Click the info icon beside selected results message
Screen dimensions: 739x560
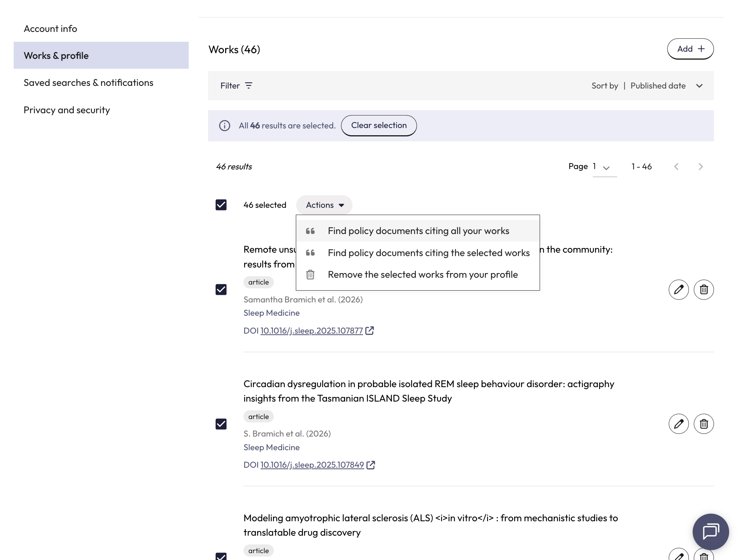pyautogui.click(x=224, y=126)
